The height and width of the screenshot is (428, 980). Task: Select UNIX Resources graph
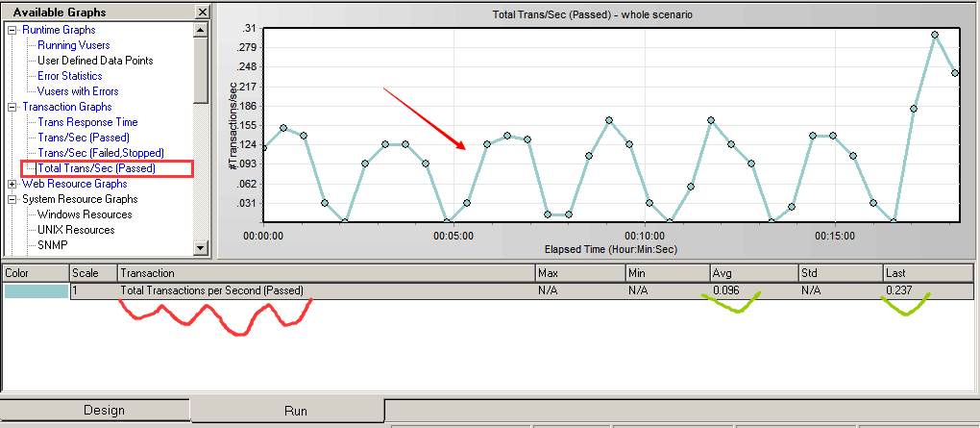(78, 230)
